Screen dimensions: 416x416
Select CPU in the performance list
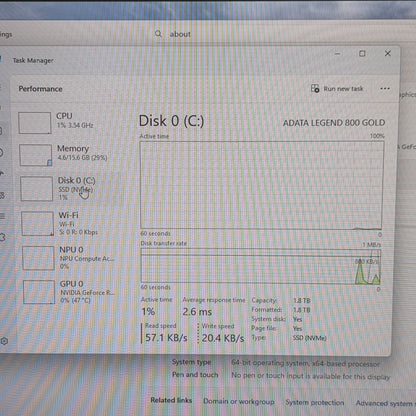click(67, 122)
